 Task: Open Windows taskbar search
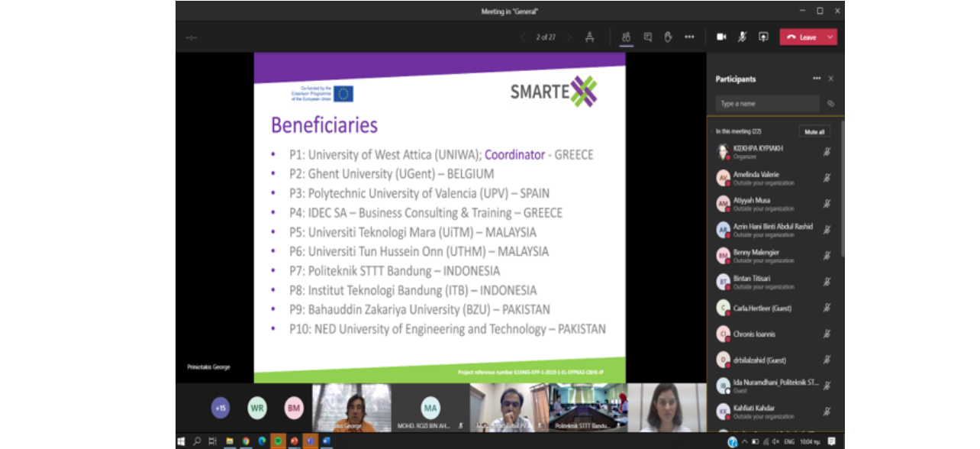point(197,441)
